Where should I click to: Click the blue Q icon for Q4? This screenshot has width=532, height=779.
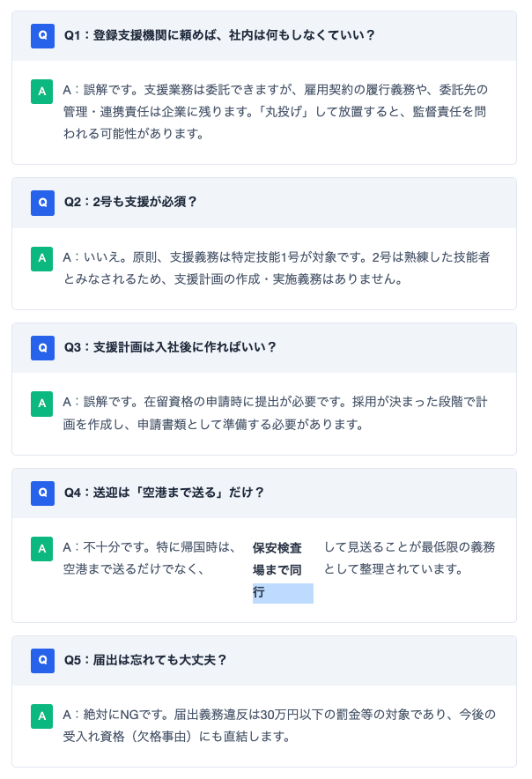pyautogui.click(x=42, y=492)
